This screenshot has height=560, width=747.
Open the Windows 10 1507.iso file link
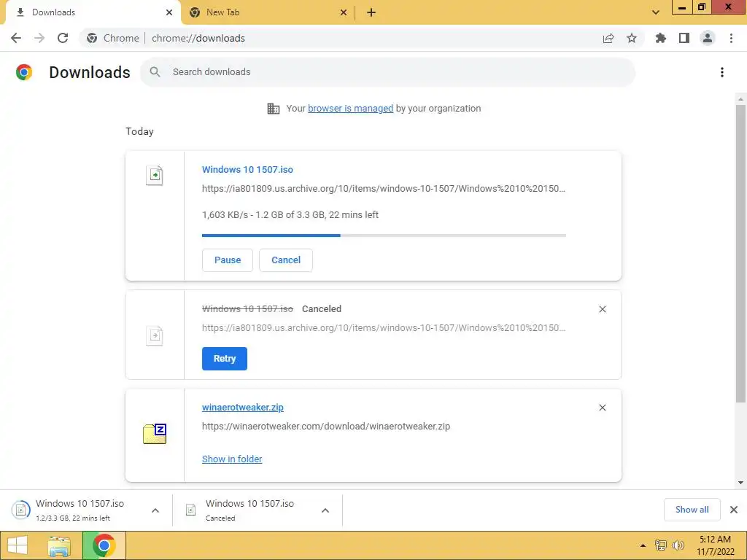coord(247,169)
